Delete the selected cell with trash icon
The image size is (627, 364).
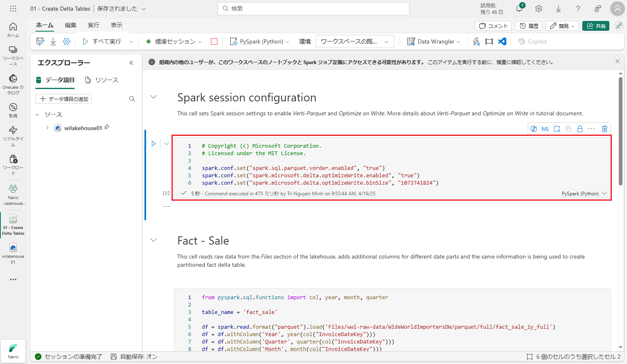tap(604, 129)
